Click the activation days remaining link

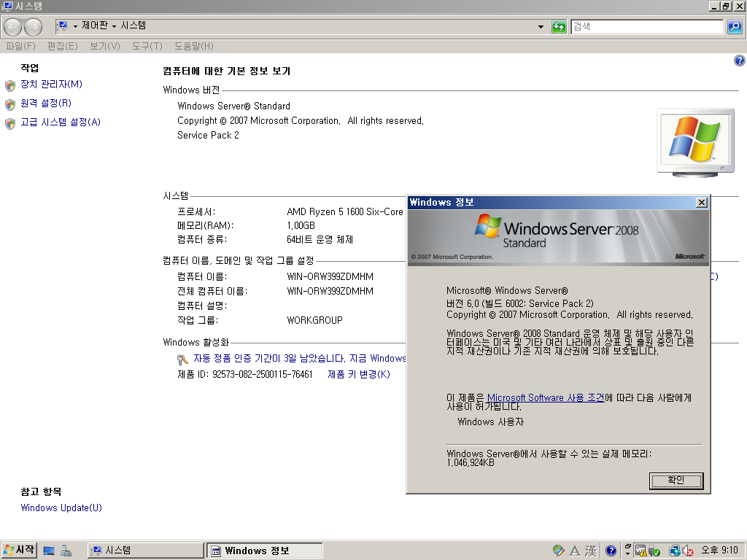tap(299, 358)
